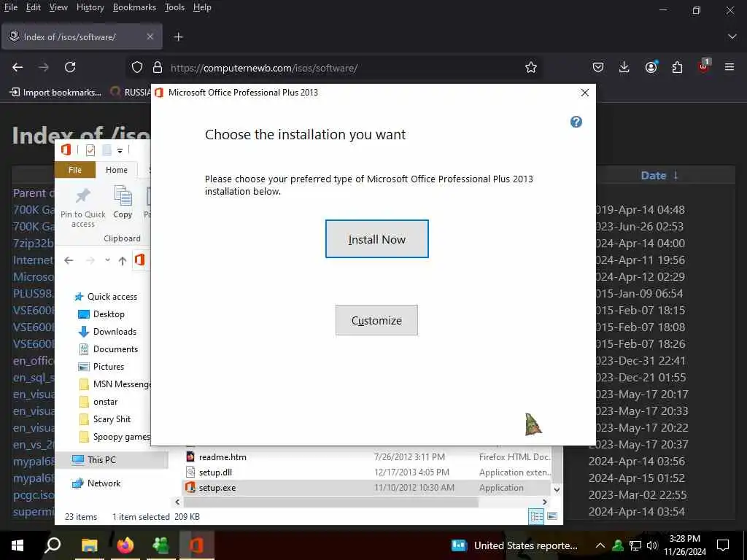Switch Explorer to details view icon
This screenshot has width=747, height=560.
536,516
